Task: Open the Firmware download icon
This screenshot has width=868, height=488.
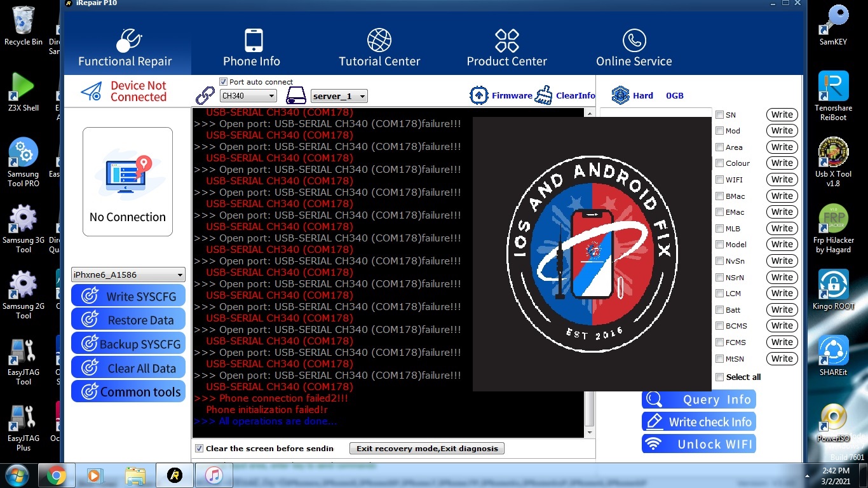Action: (478, 95)
